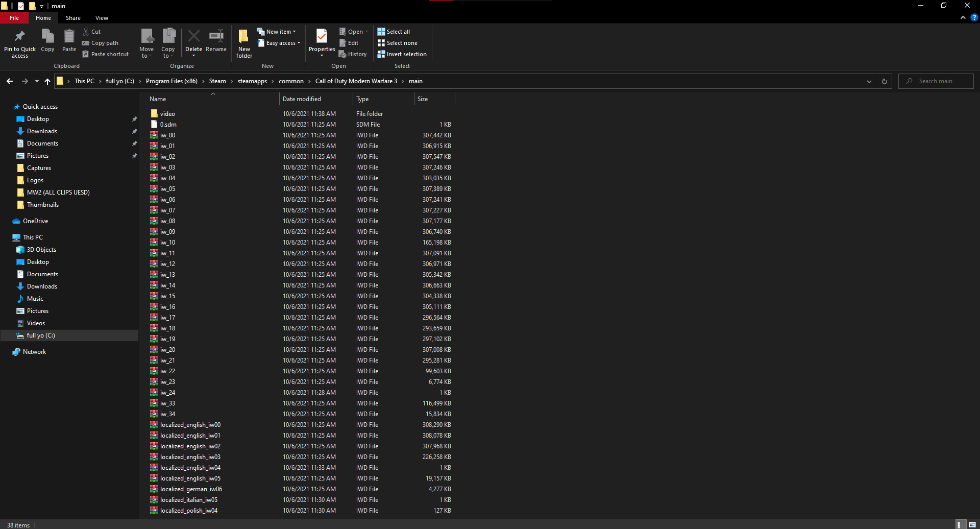Click the Copy ribbon icon
This screenshot has width=980, height=529.
click(47, 40)
